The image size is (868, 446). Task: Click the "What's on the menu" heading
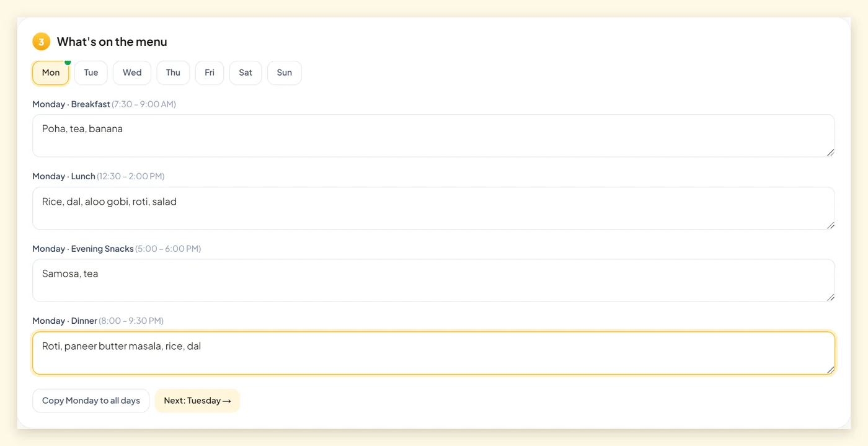tap(112, 42)
